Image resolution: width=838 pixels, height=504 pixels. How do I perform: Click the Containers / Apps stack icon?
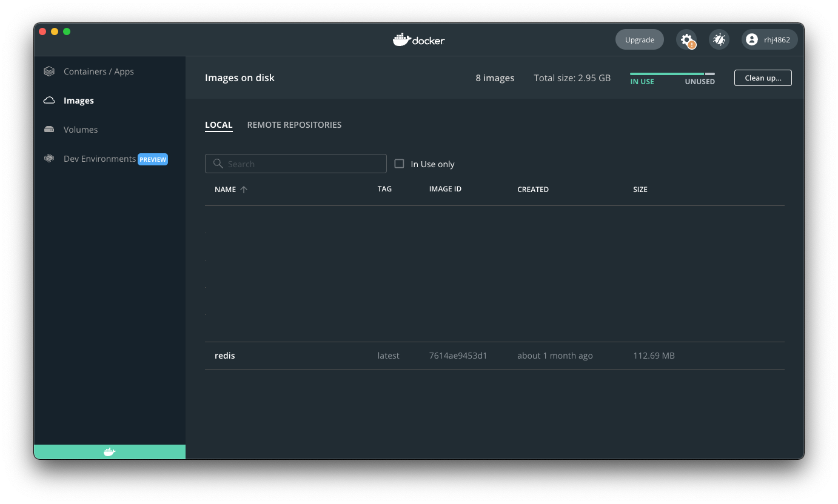click(x=49, y=71)
